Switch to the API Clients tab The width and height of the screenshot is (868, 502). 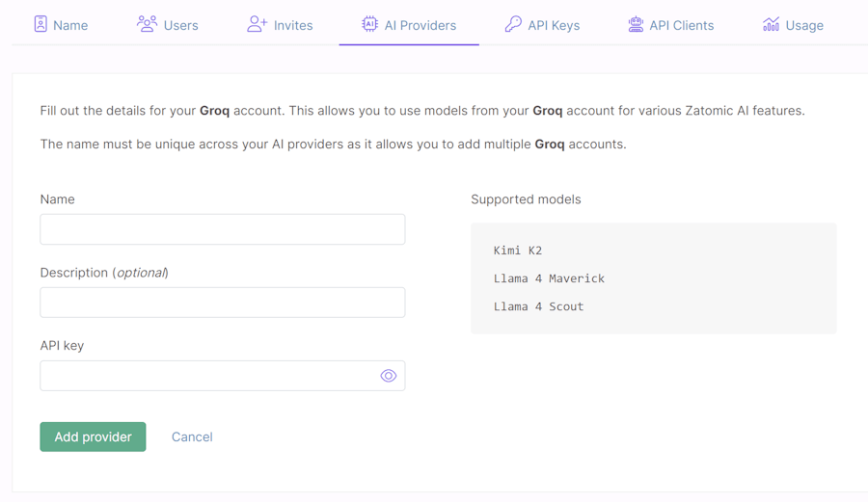[671, 25]
